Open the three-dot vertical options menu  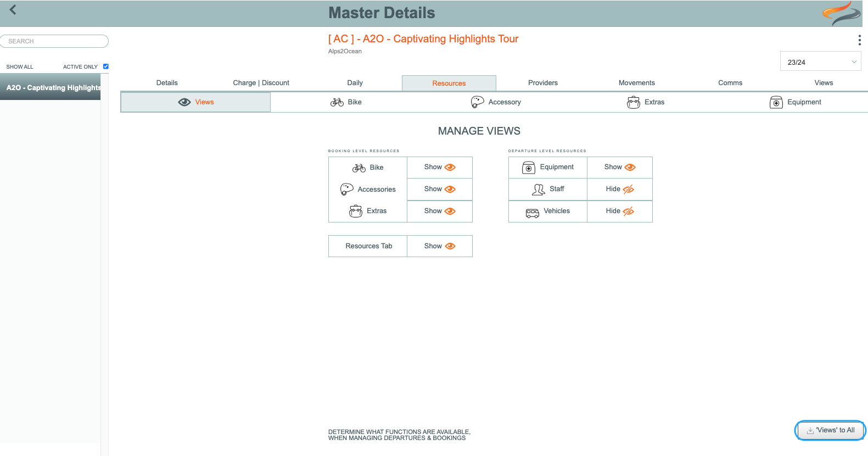point(859,40)
